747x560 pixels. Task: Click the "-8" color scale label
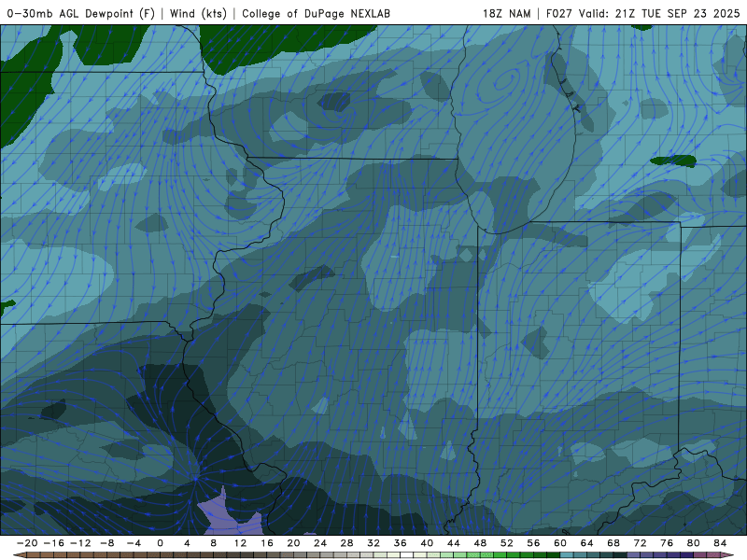tap(106, 543)
